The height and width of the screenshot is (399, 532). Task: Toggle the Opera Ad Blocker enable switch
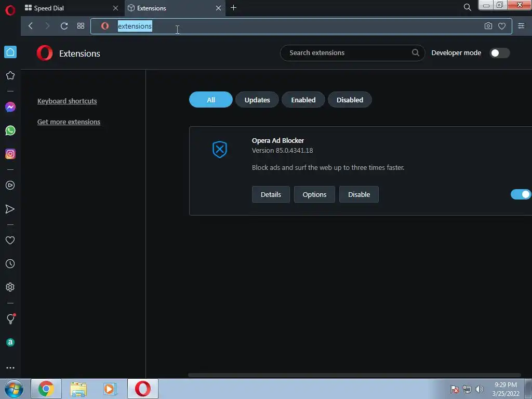[521, 194]
